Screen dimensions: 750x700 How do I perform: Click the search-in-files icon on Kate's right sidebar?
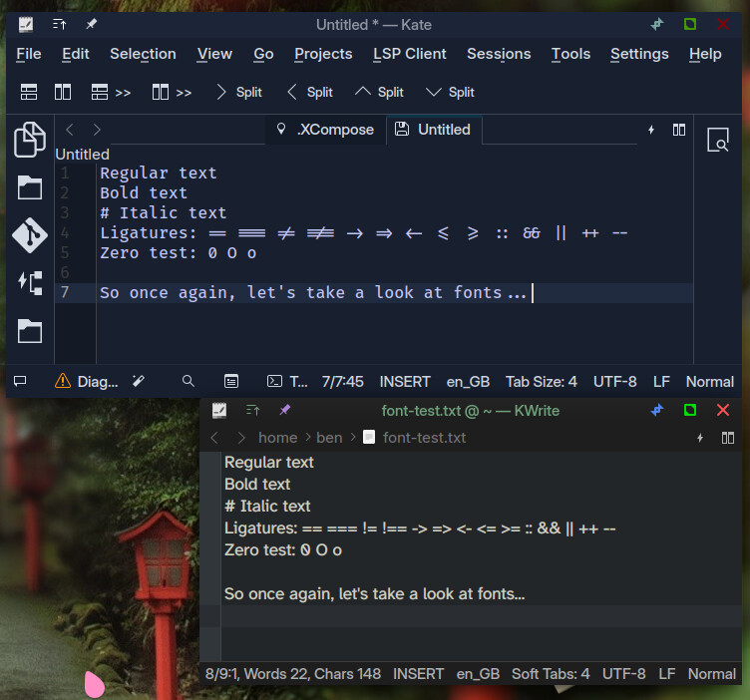717,142
